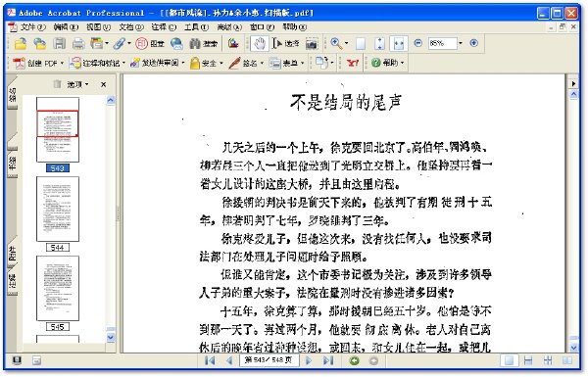The image size is (588, 377).
Task: Go to next page button
Action: point(309,360)
